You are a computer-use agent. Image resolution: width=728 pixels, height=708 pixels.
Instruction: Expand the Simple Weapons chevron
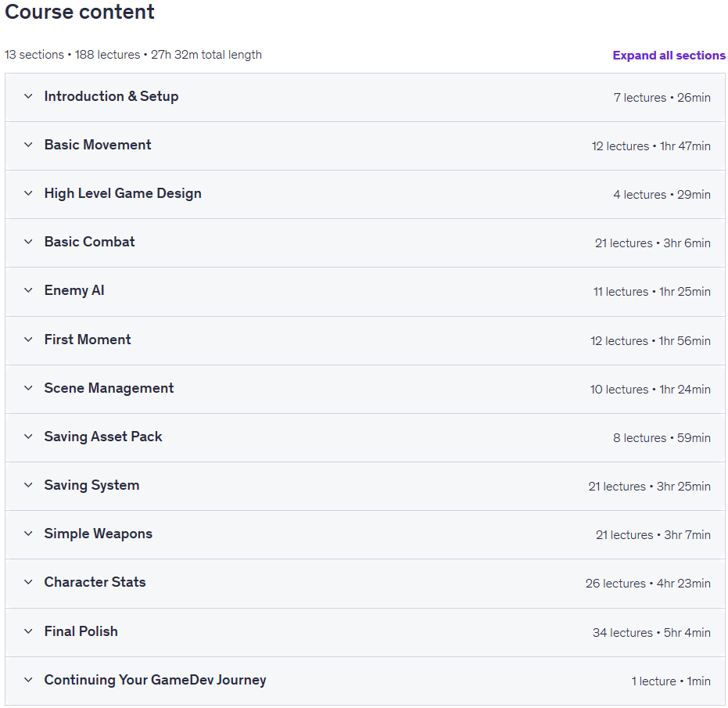tap(28, 534)
